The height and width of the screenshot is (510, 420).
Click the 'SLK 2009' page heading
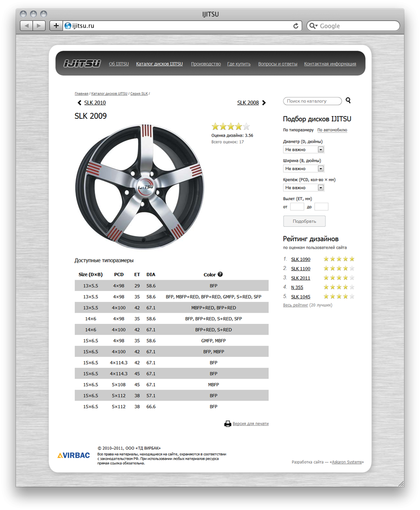click(90, 116)
